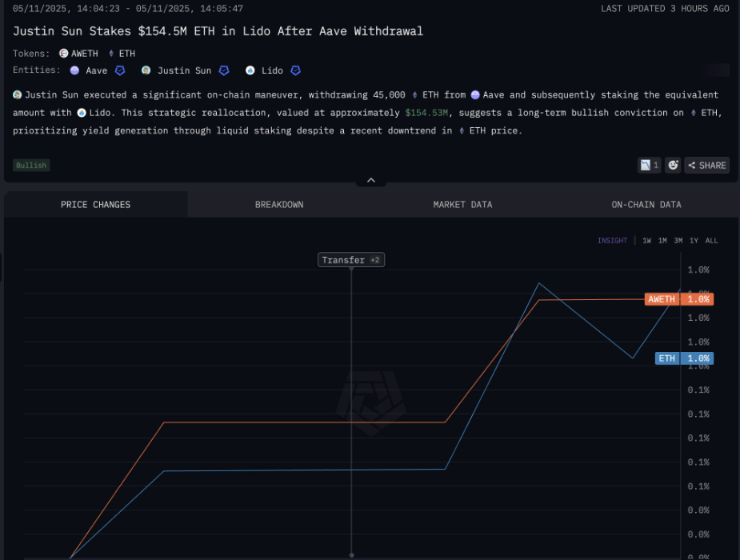
Task: Click the counter icon showing 1 near Share
Action: 649,165
